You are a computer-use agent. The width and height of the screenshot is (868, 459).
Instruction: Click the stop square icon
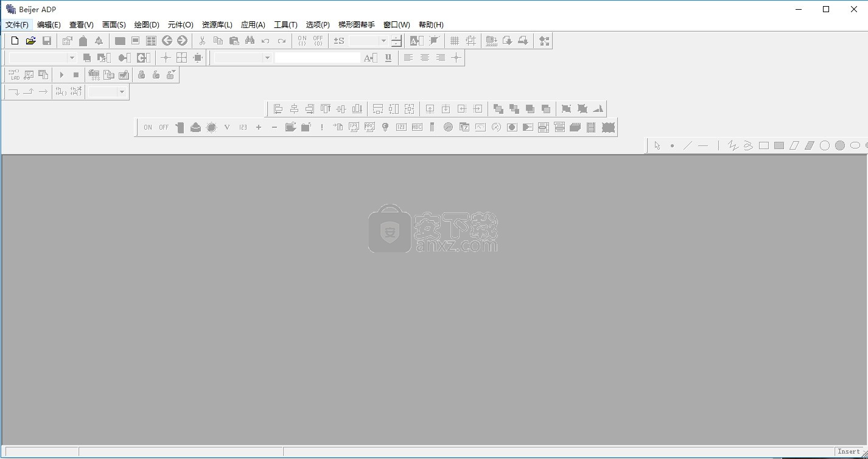point(76,75)
